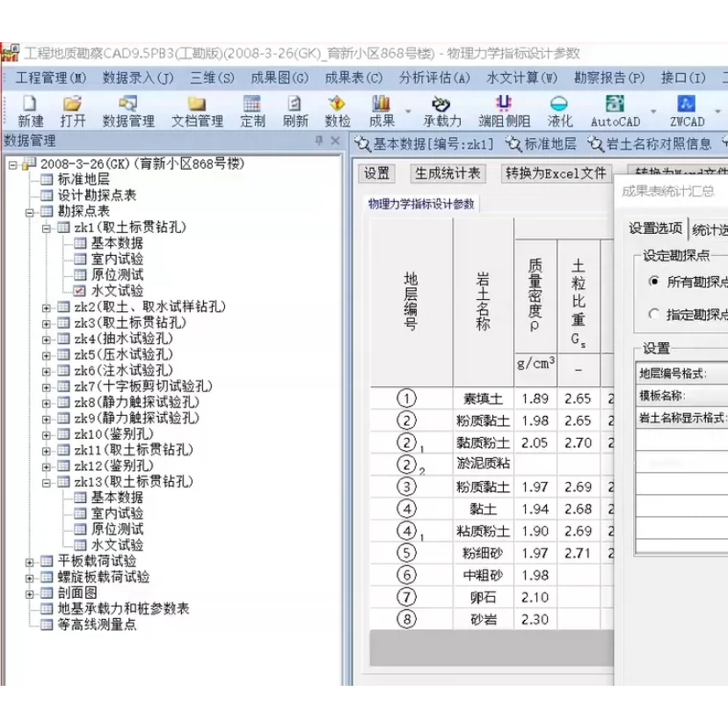The width and height of the screenshot is (728, 728).
Task: Select zk1 室内试验 node
Action: click(117, 258)
